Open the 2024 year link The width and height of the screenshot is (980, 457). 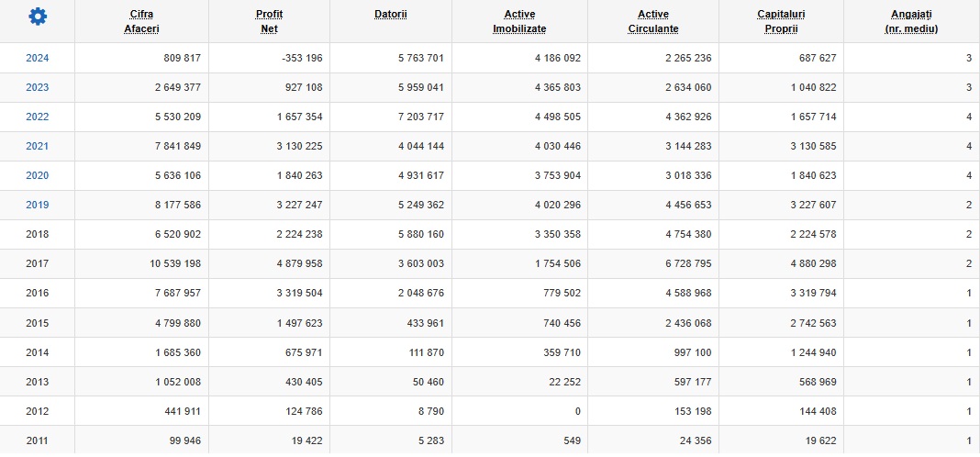[37, 58]
